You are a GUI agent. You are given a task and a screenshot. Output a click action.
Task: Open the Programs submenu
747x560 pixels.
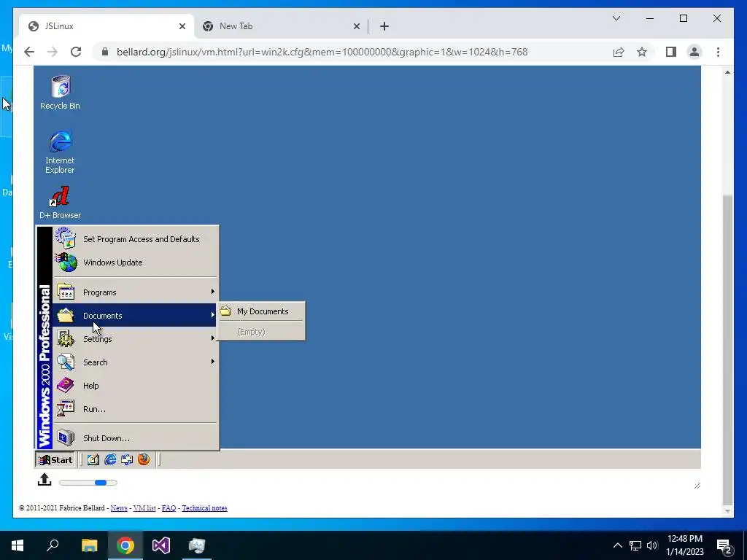[x=136, y=292]
